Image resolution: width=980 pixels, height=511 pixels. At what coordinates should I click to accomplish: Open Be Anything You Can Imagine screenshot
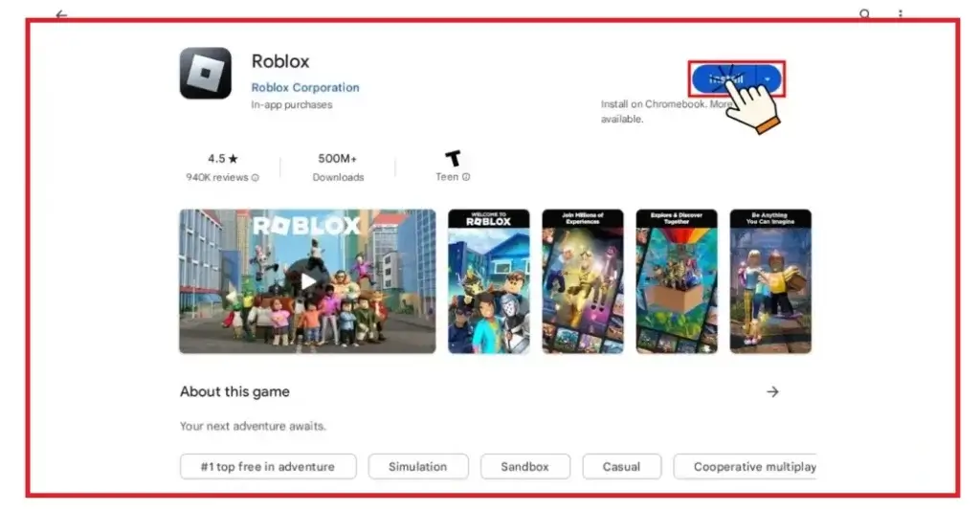770,281
